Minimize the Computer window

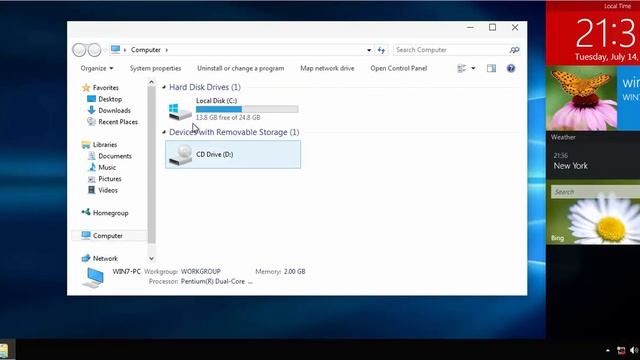470,27
